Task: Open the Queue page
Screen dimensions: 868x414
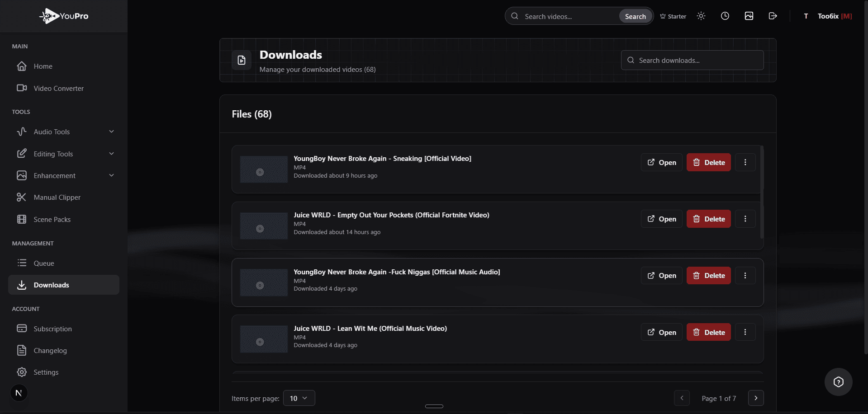Action: coord(64,263)
